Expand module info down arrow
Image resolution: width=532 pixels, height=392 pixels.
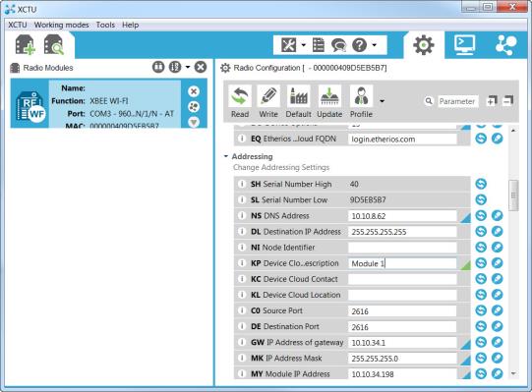click(x=194, y=122)
